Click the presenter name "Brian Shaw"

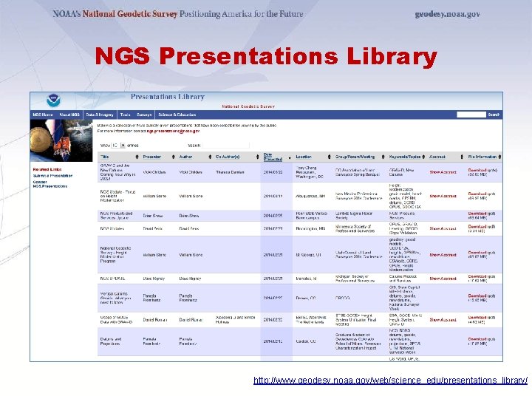pos(153,216)
